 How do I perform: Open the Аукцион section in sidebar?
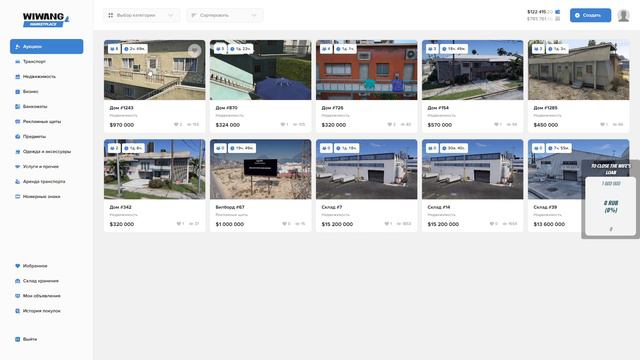pos(47,47)
